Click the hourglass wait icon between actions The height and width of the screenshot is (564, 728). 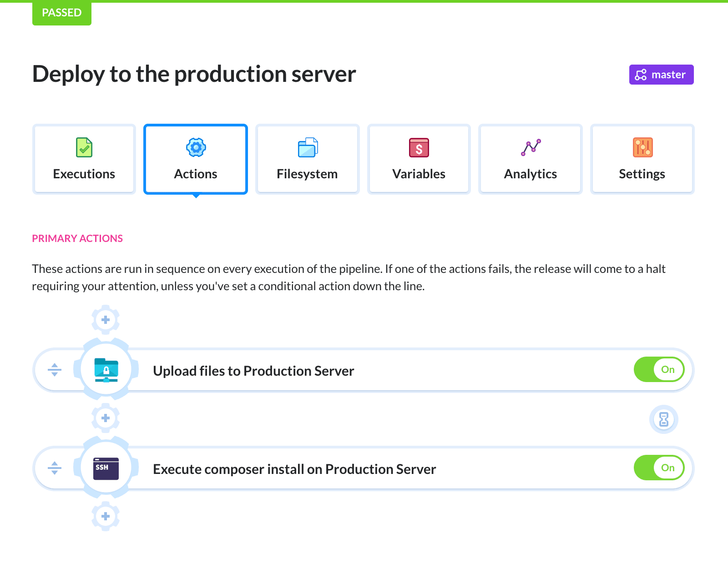(x=664, y=419)
